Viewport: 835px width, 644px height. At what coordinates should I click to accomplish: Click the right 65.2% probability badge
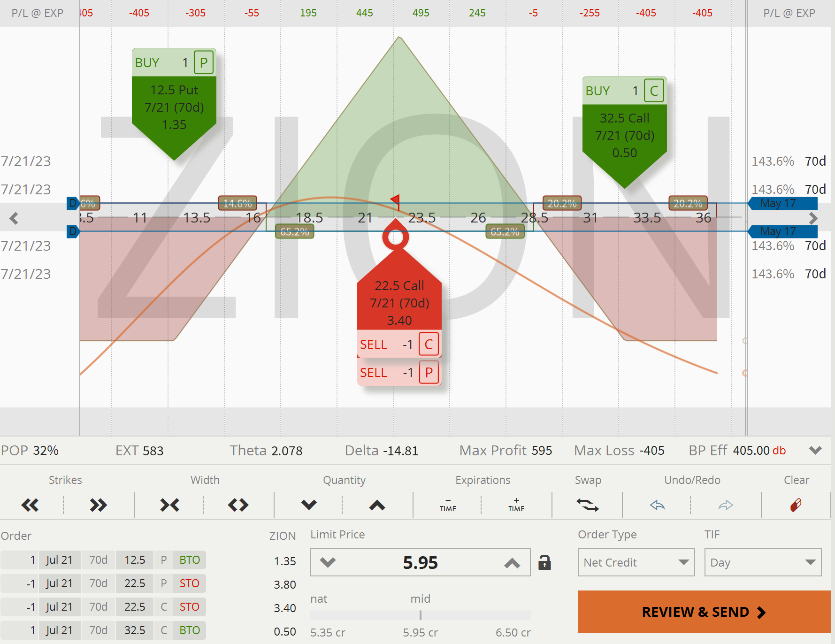click(505, 231)
